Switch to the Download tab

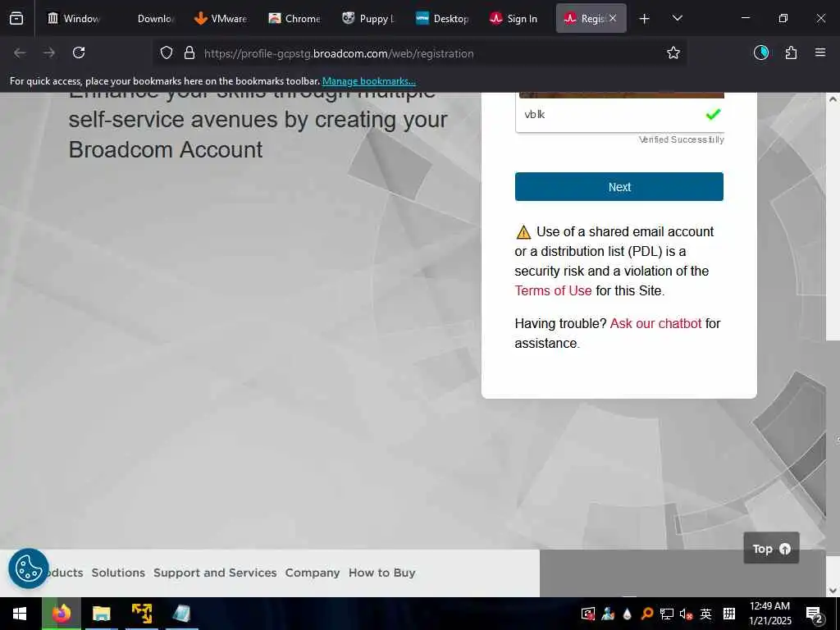[155, 18]
